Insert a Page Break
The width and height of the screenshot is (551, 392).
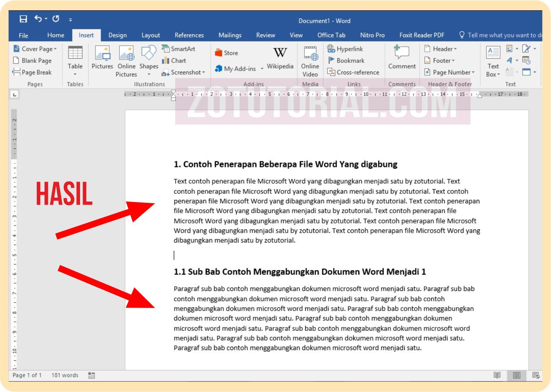coord(32,72)
